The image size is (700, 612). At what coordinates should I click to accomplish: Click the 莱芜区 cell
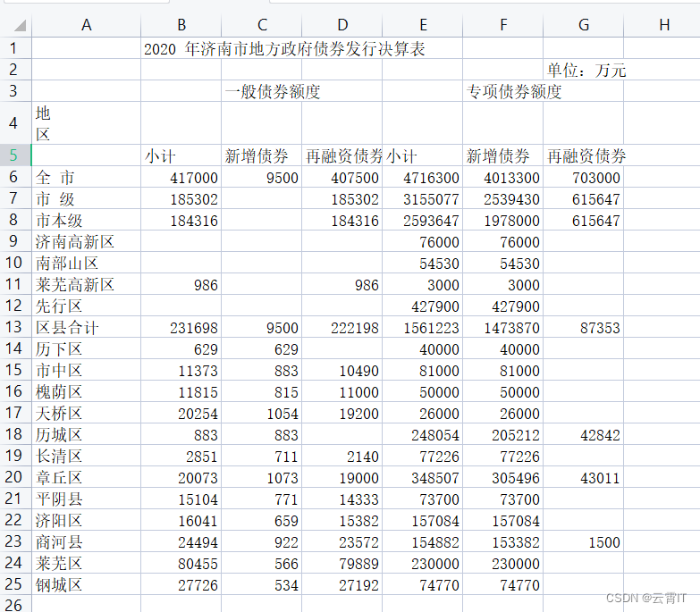pyautogui.click(x=86, y=563)
